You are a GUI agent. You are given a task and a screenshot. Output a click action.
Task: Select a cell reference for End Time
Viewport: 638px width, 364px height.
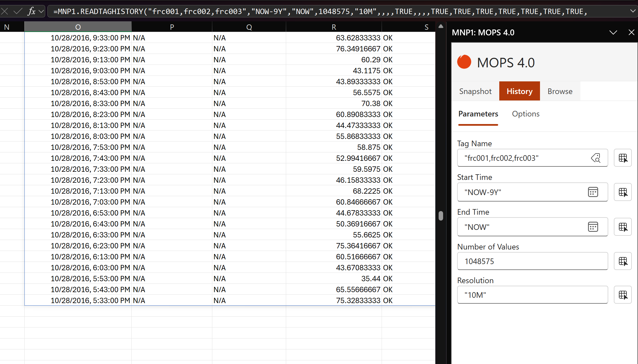click(623, 227)
